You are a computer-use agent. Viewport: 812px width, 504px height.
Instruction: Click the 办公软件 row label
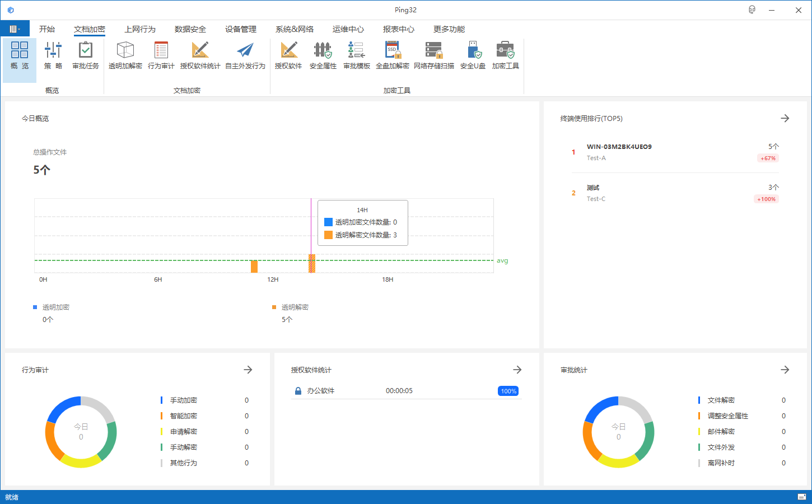[321, 391]
